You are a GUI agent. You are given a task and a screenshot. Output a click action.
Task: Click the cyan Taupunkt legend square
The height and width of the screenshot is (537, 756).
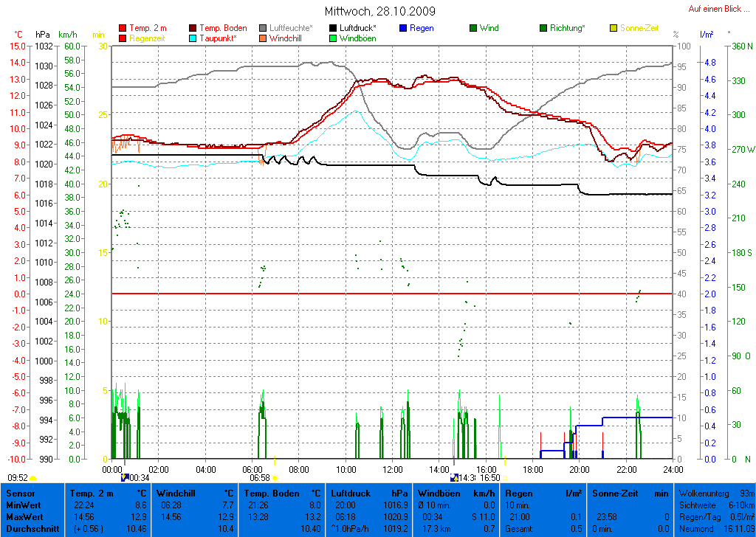(x=193, y=38)
